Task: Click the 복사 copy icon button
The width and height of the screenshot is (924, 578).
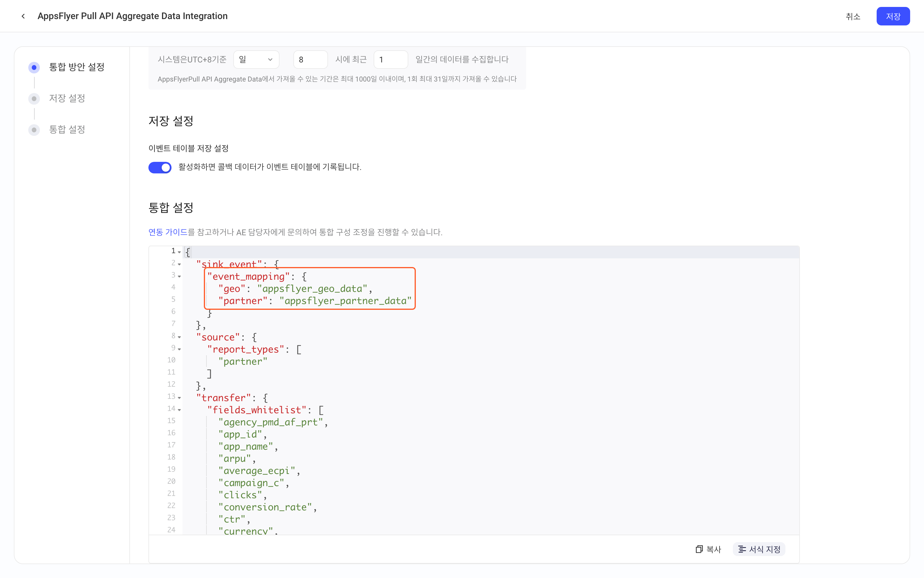Action: coord(708,549)
